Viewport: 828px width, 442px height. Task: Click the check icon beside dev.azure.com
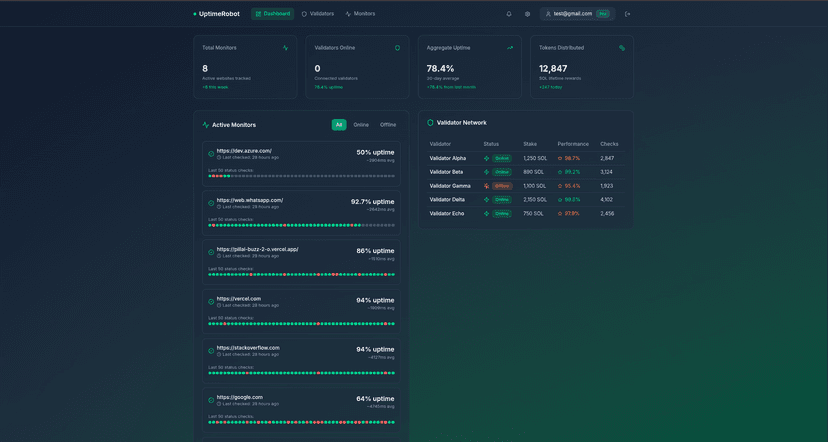coord(211,154)
